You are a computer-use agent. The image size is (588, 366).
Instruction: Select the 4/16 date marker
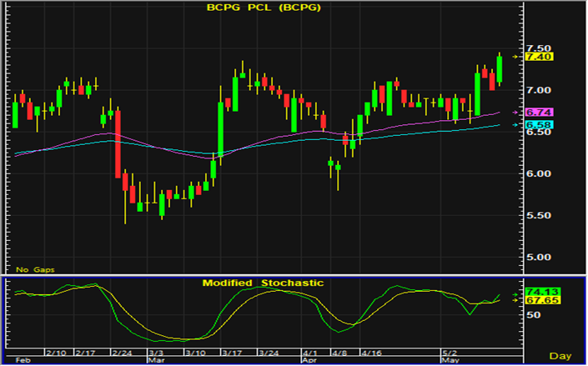[371, 353]
